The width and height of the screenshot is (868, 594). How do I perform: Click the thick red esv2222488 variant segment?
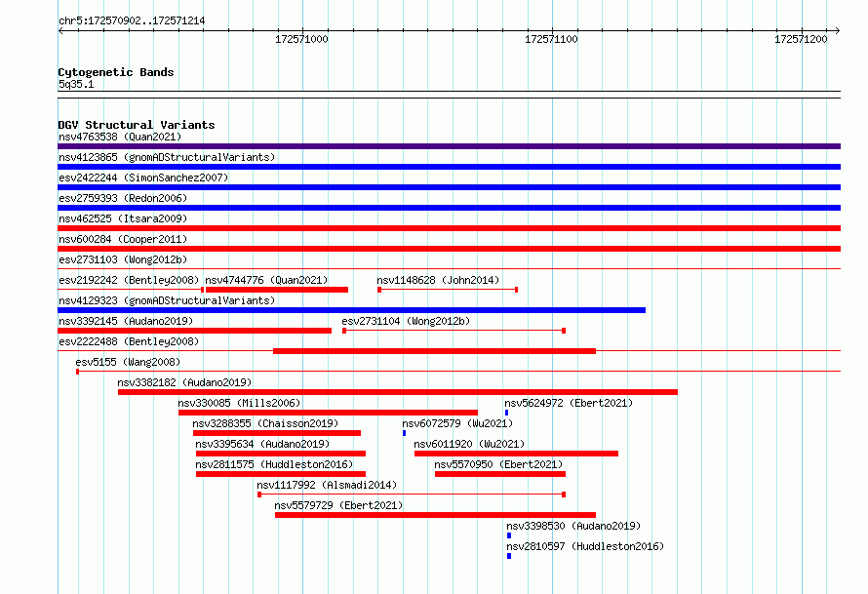click(x=435, y=351)
